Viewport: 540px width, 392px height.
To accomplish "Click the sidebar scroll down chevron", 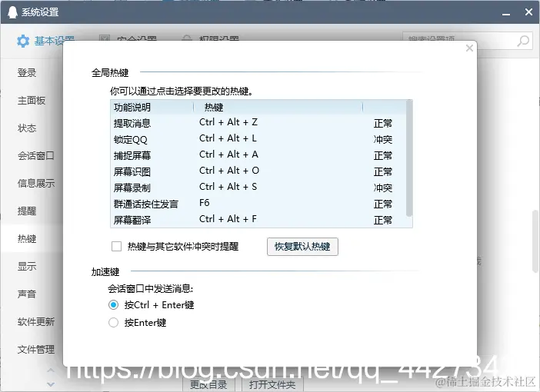I will click(x=51, y=384).
